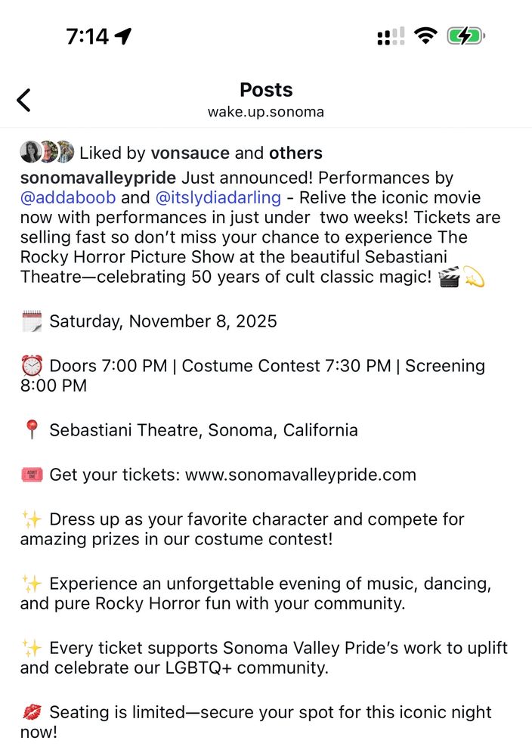The width and height of the screenshot is (532, 756).
Task: Open the www.sonomavalleypride.com tickets link
Action: tap(300, 475)
